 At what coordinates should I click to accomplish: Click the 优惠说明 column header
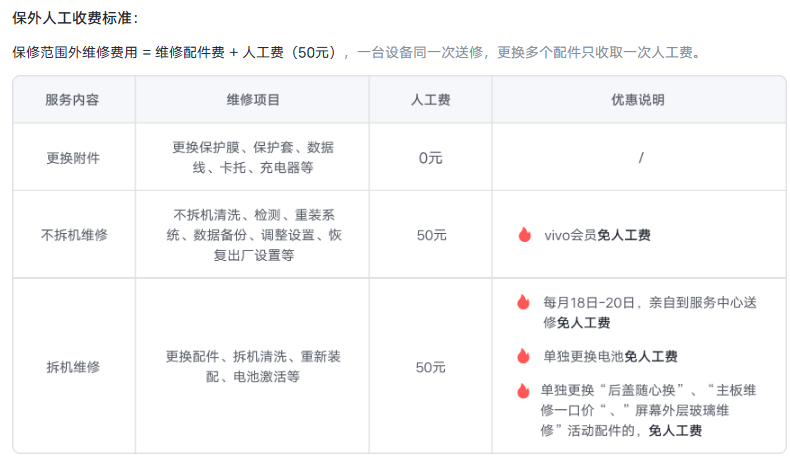click(638, 100)
